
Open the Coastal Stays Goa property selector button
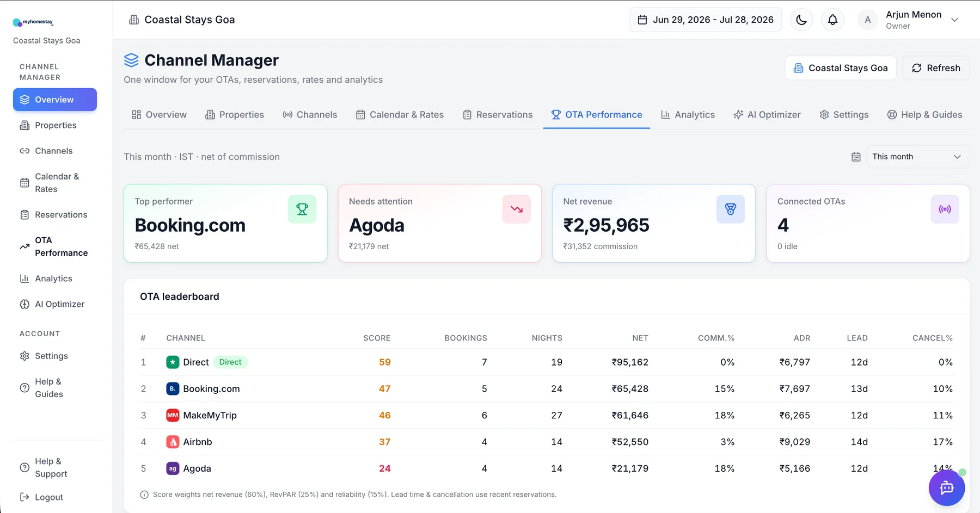click(x=840, y=68)
